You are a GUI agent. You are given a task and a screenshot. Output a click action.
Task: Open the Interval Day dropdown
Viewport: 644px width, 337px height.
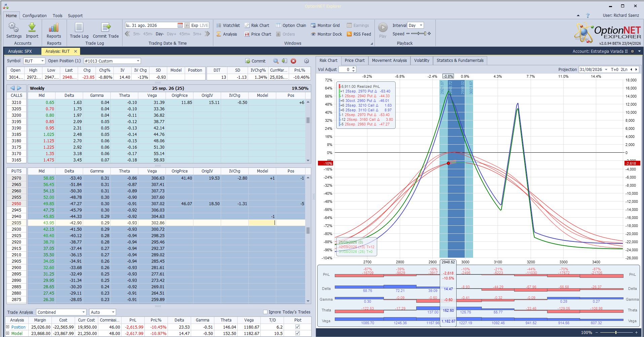click(x=416, y=25)
